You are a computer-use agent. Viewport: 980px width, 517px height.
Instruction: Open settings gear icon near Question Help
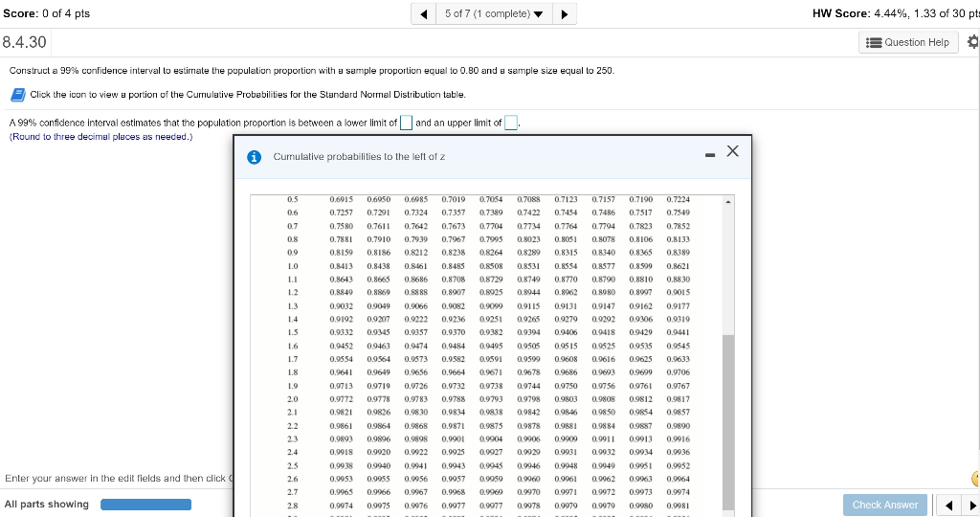[x=972, y=42]
